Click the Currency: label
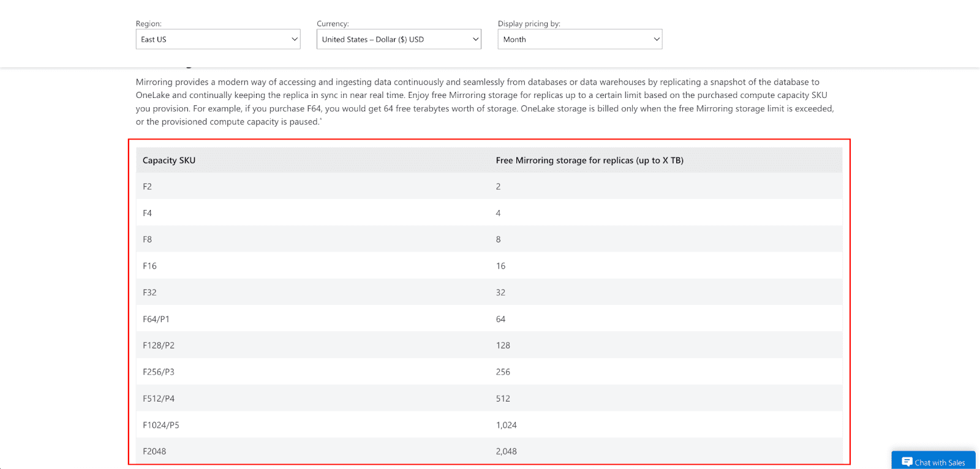980x469 pixels. coord(333,24)
